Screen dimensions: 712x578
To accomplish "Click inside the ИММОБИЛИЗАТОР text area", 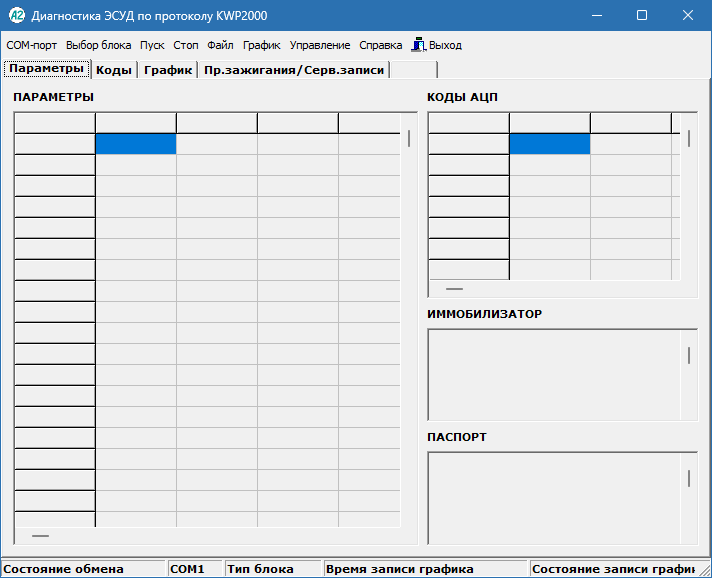I will pos(554,375).
